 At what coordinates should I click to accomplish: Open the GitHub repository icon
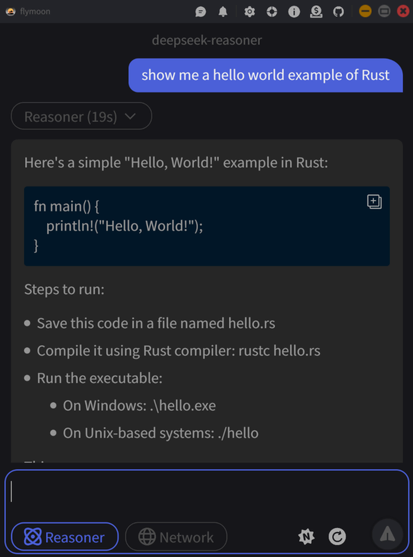(338, 12)
